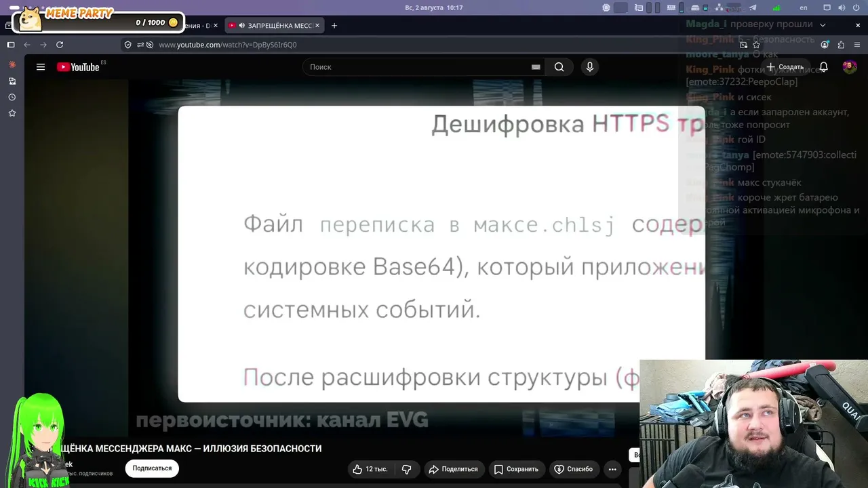Click the YouTube search magnifier button

[559, 67]
